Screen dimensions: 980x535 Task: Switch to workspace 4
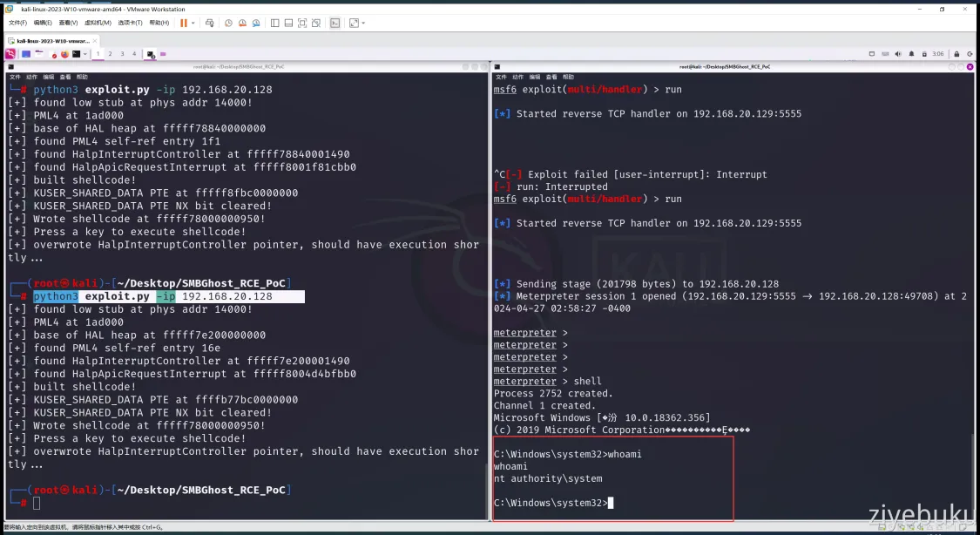click(134, 54)
